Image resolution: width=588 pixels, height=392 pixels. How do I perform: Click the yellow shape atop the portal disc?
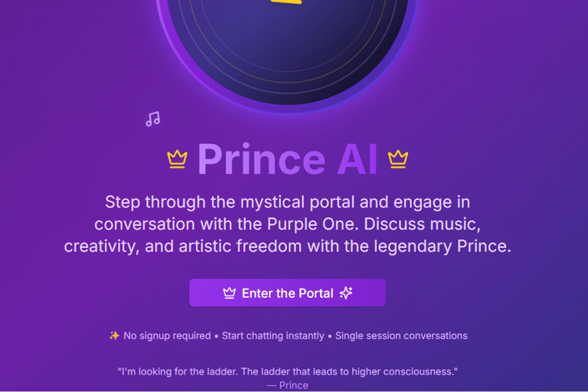click(x=286, y=2)
